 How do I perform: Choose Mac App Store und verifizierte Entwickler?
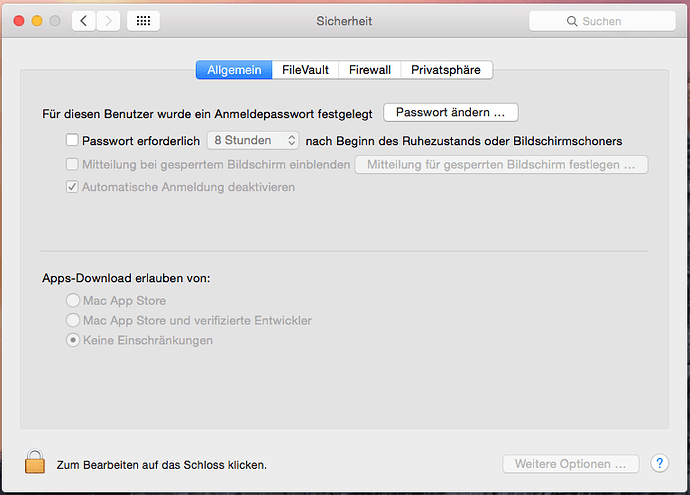coord(73,320)
